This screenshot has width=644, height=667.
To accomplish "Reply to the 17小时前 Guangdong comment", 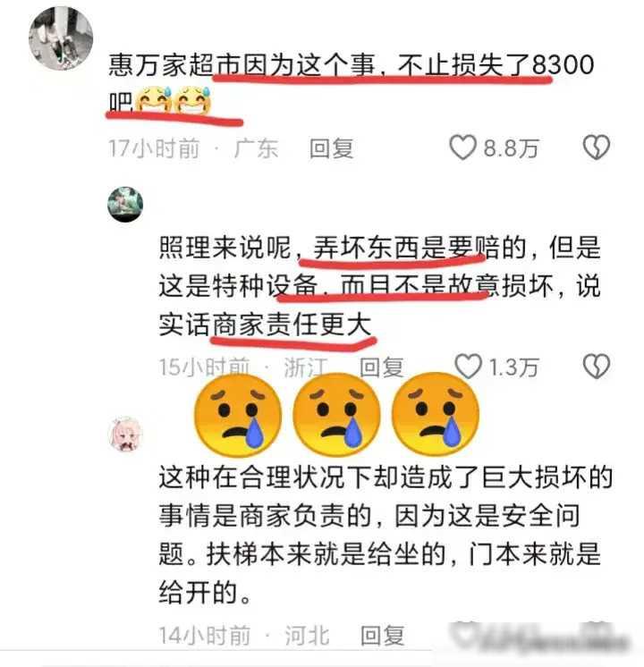I will coord(331,148).
